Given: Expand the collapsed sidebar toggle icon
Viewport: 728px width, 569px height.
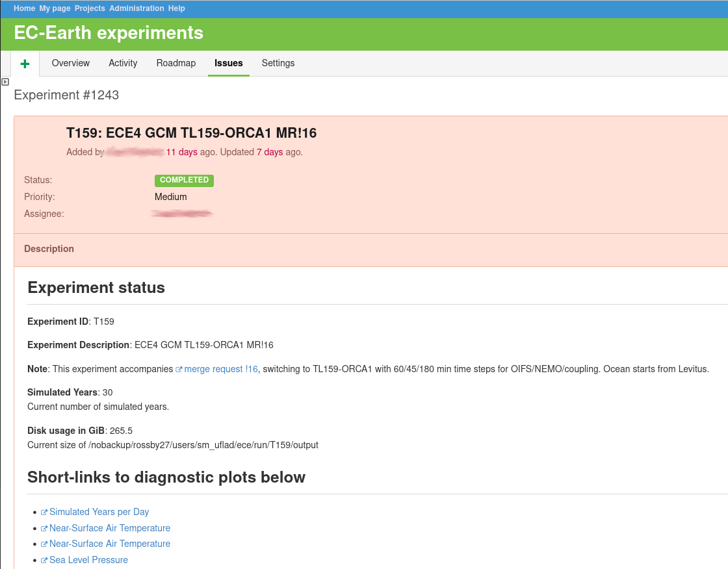Looking at the screenshot, I should pyautogui.click(x=5, y=82).
